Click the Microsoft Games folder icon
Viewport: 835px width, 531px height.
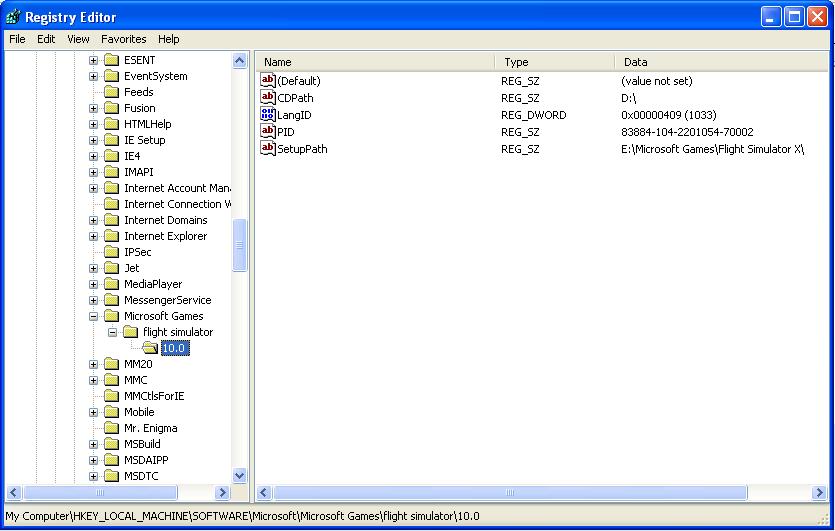111,316
